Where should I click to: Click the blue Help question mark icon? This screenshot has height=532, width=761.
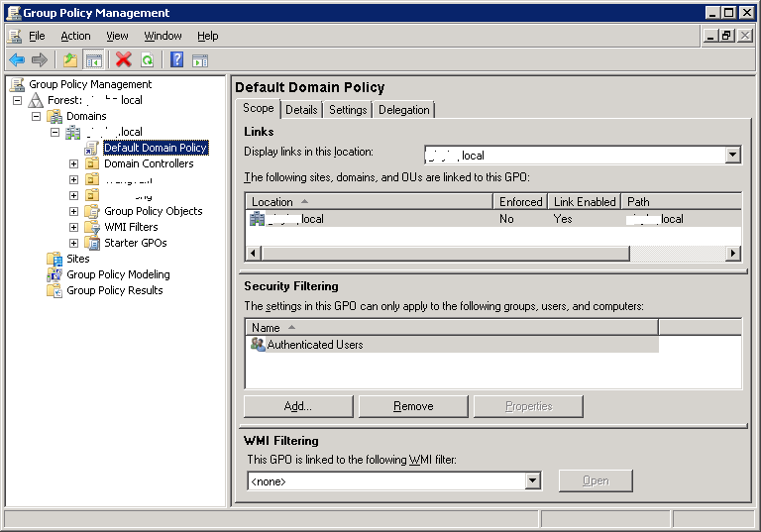177,60
